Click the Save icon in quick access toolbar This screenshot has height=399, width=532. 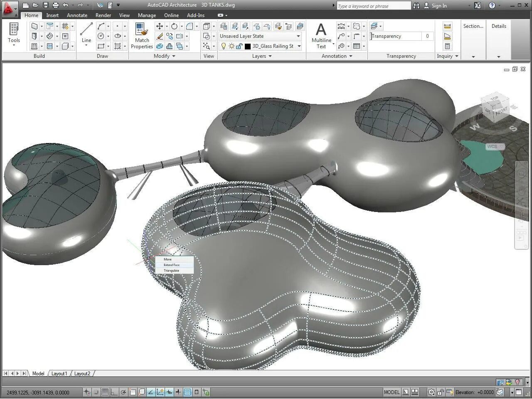pyautogui.click(x=45, y=5)
